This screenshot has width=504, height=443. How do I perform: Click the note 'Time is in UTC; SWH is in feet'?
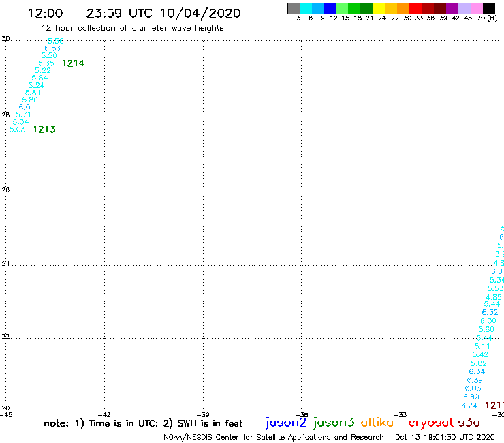point(143,423)
